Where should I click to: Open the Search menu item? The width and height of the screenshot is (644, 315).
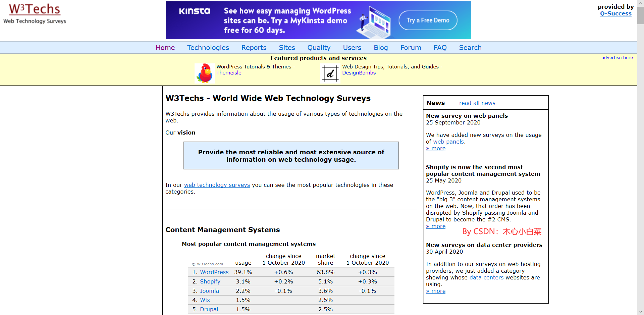pos(470,48)
